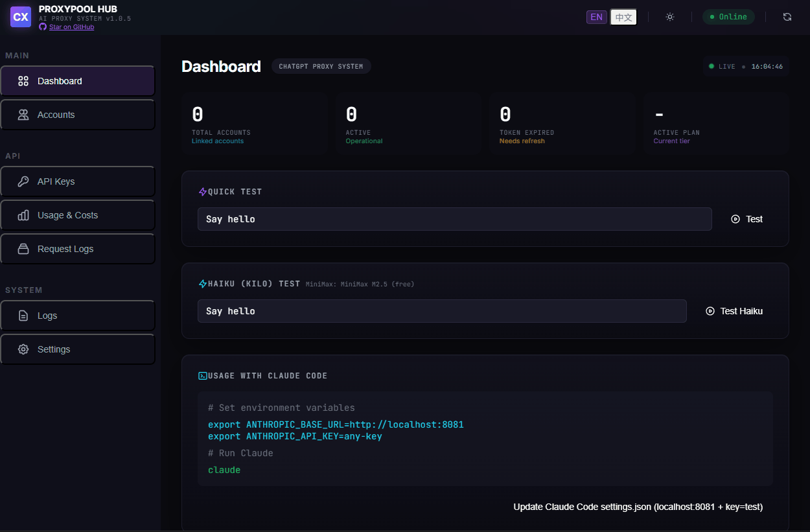Click the Haiku Test lightning icon

click(202, 284)
